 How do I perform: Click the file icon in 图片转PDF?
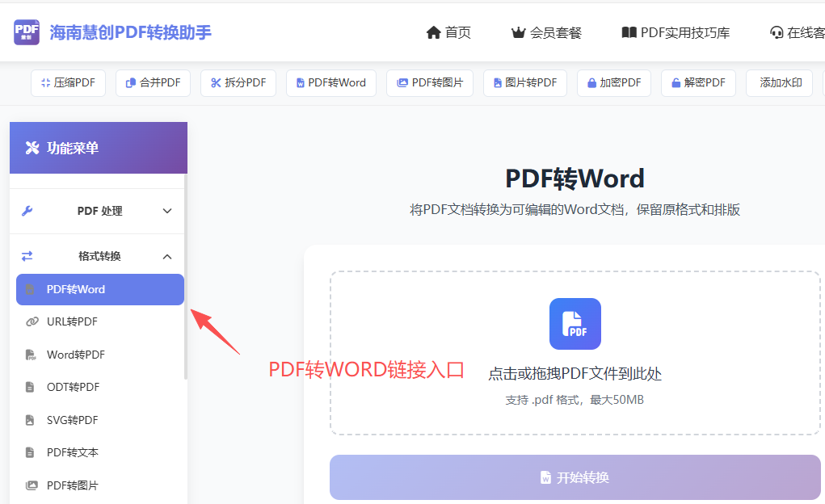coord(497,82)
